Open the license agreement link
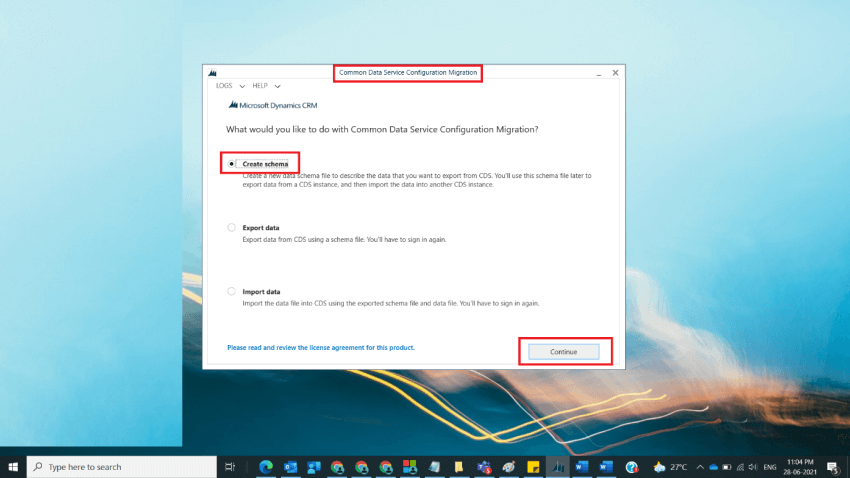850x478 pixels. click(320, 347)
